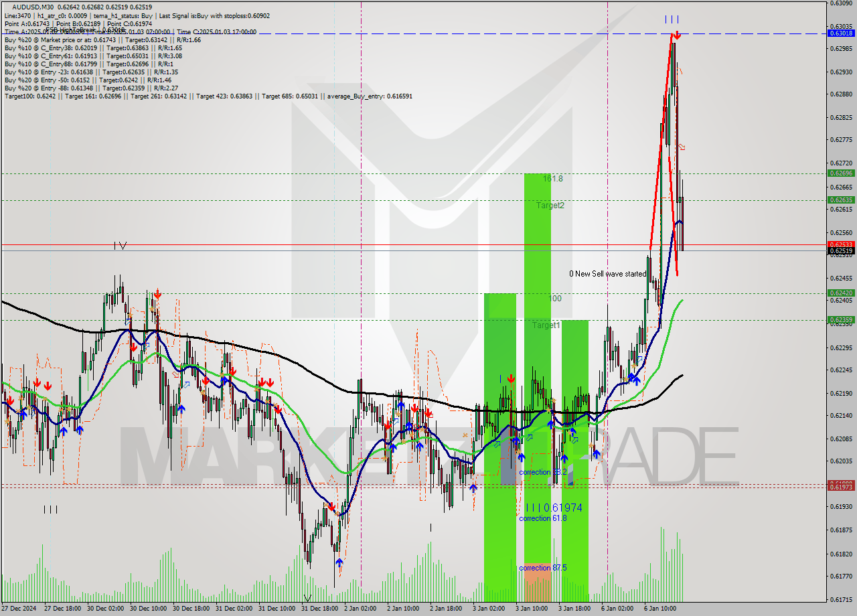This screenshot has height=616, width=857.
Task: Select the green 0.62635 price tag
Action: pyautogui.click(x=841, y=200)
